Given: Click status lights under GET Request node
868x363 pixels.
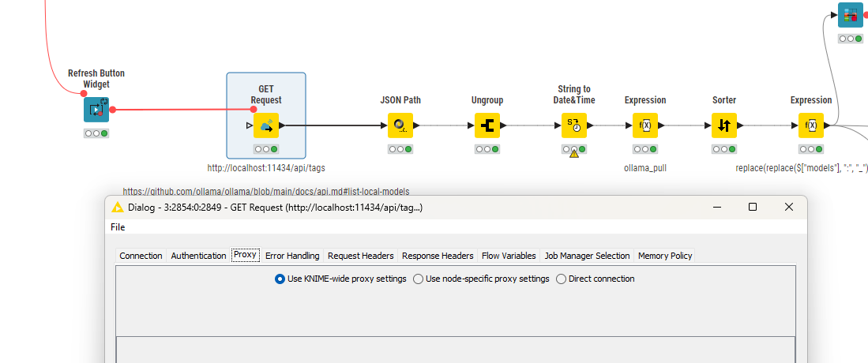Looking at the screenshot, I should 265,149.
